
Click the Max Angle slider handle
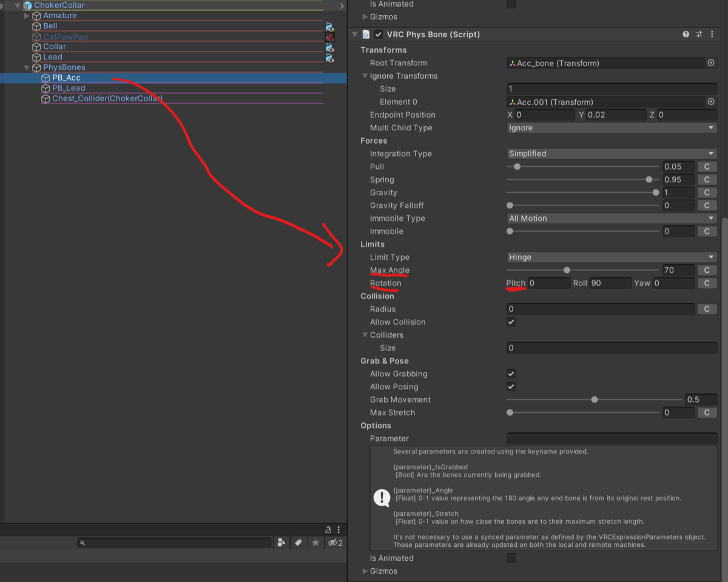(567, 270)
